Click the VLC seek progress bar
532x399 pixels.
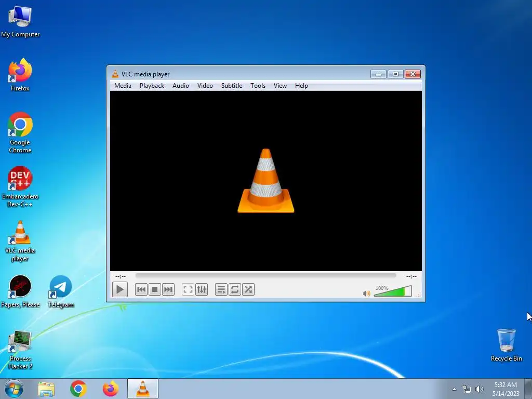tap(265, 276)
